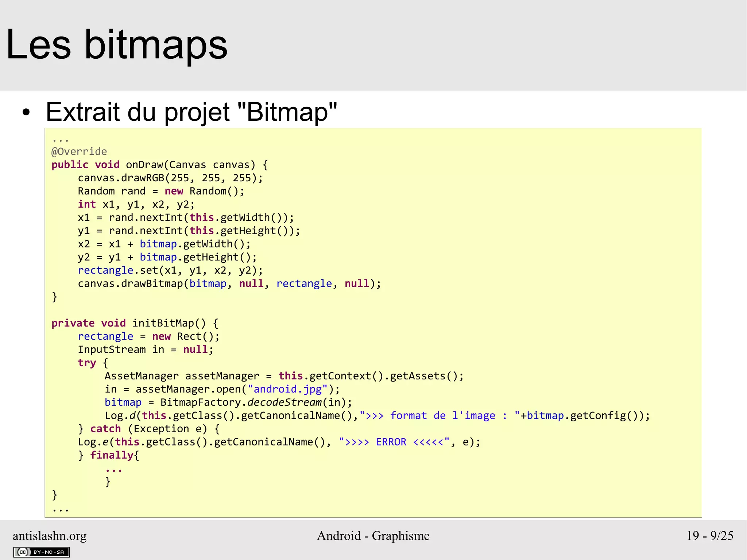The image size is (747, 560).
Task: Click the antislashn.org footer text
Action: coord(50,536)
